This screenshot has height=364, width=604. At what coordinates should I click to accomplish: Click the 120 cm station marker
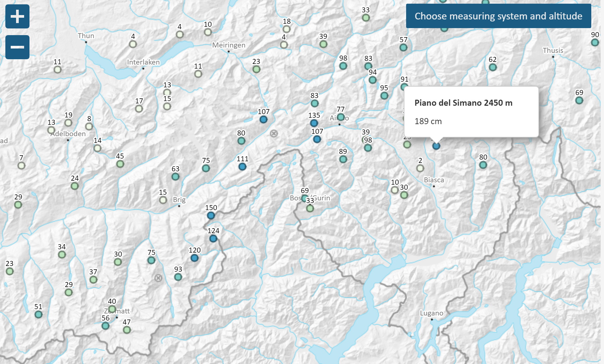[195, 258]
